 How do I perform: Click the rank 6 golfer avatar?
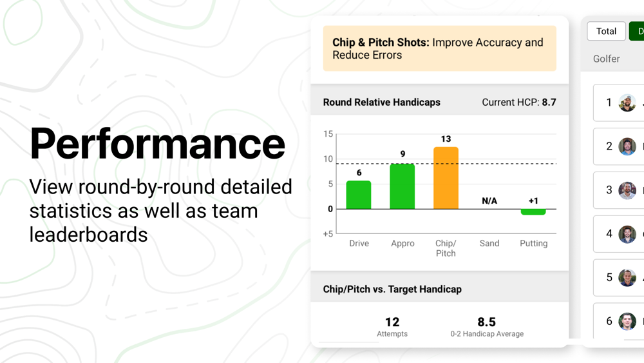627,321
